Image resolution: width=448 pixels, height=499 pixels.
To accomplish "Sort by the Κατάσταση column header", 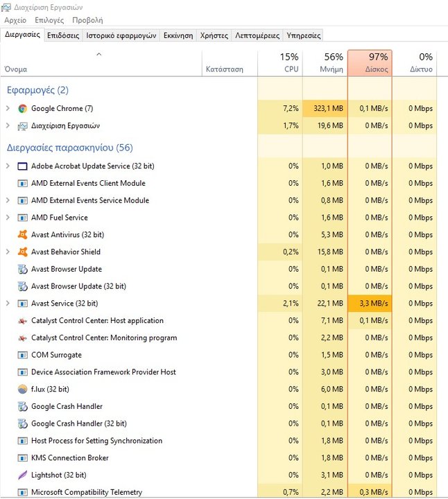I will point(230,63).
